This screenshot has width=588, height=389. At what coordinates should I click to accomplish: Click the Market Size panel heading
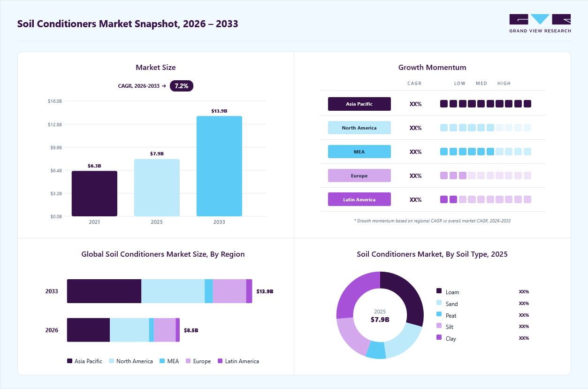(x=156, y=68)
